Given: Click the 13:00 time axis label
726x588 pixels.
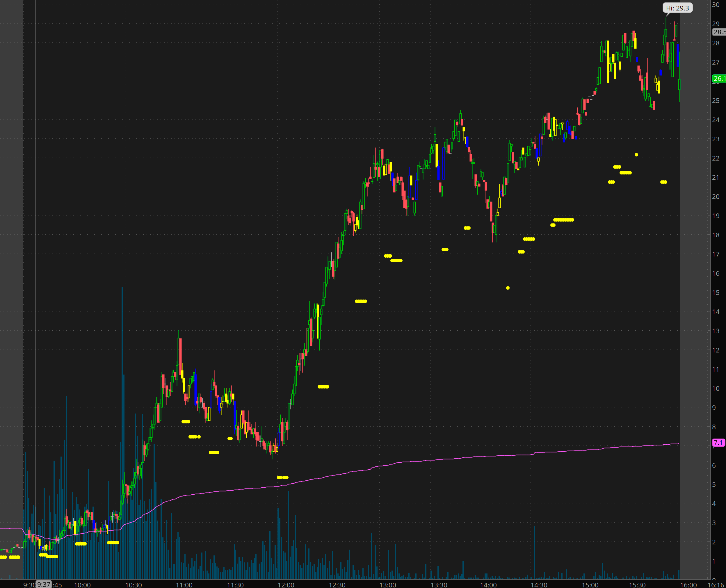Looking at the screenshot, I should (x=387, y=585).
